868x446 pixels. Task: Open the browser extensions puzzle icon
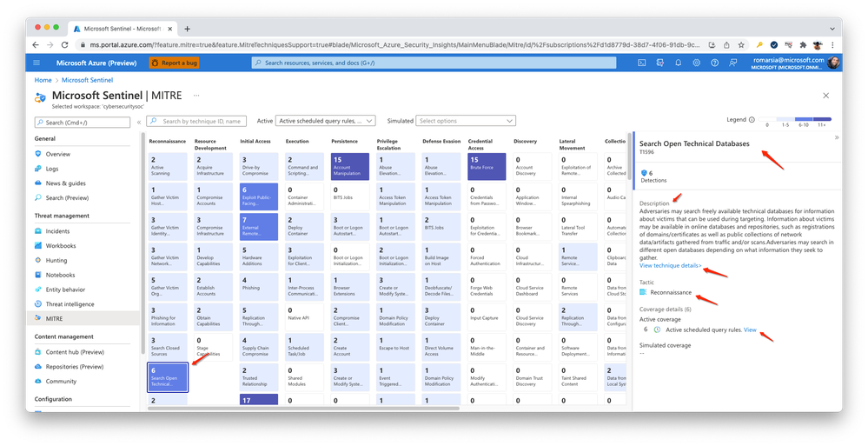803,45
